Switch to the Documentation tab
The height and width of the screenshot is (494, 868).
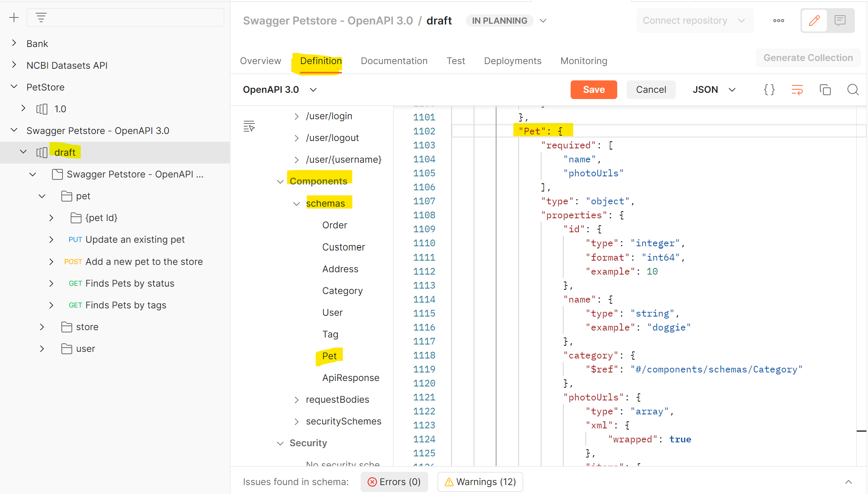point(394,61)
